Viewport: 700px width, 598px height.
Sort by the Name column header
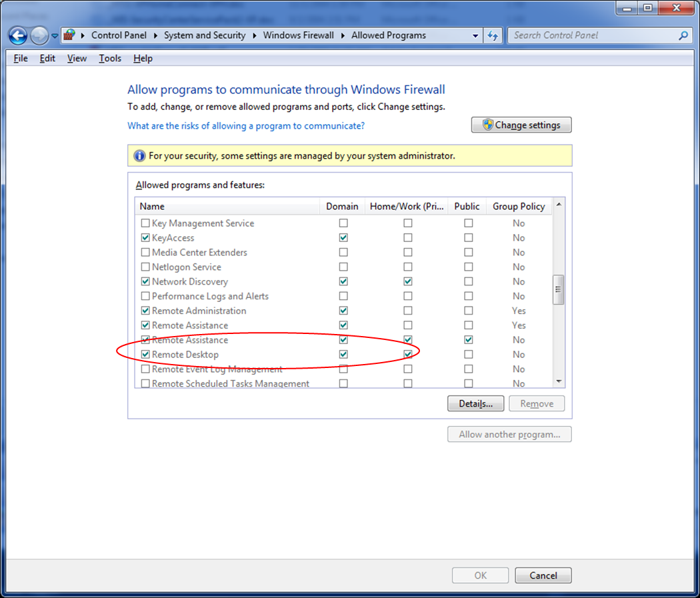click(227, 206)
